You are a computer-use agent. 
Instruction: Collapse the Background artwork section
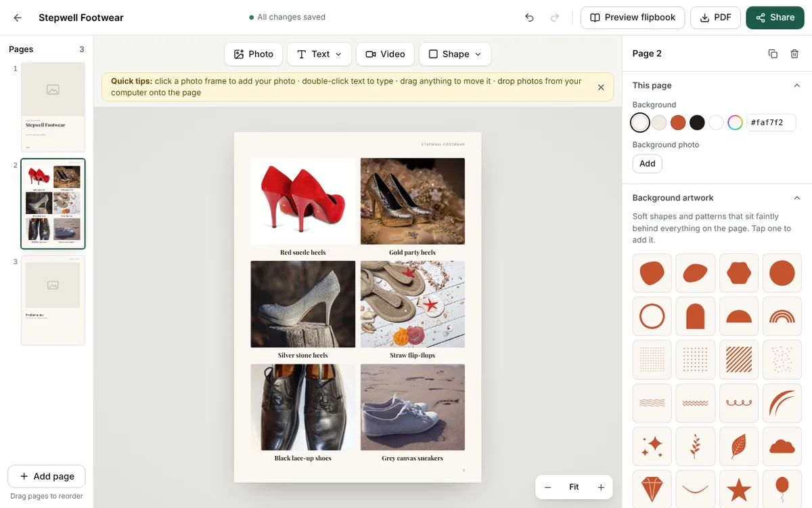coord(796,198)
